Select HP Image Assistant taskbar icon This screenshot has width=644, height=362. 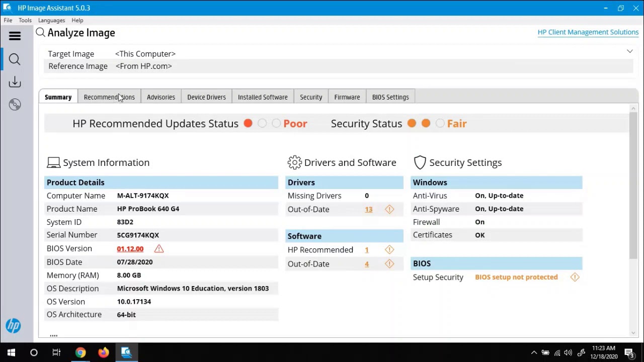126,352
